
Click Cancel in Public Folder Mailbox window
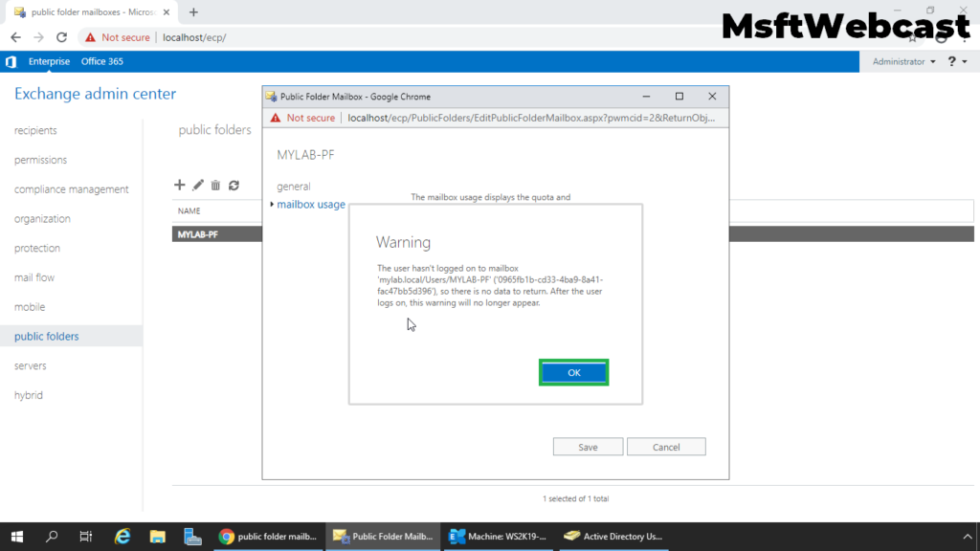point(666,447)
